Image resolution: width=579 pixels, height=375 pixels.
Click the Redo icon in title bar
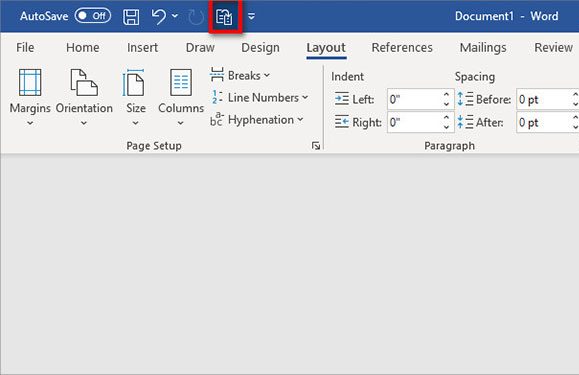[x=196, y=17]
